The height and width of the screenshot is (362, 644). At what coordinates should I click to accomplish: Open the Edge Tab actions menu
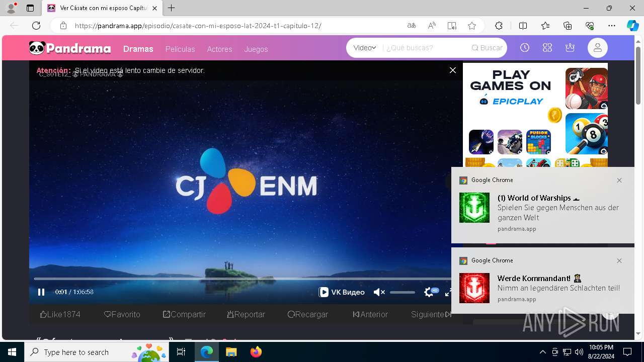coord(30,8)
